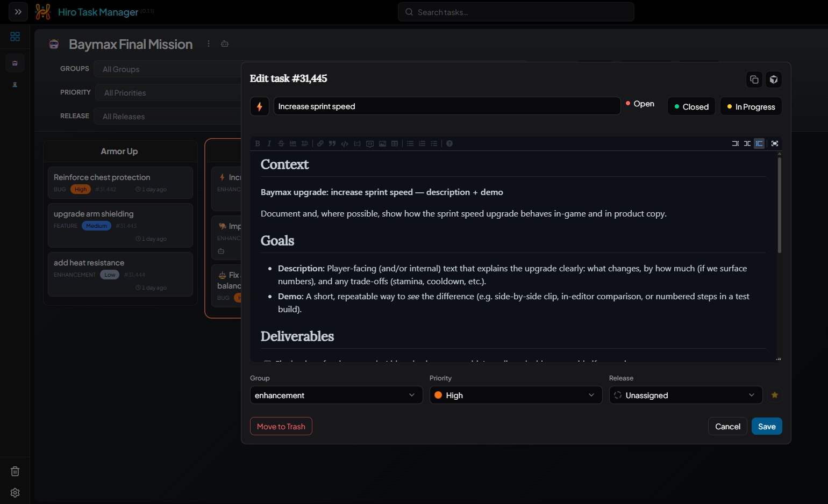
Task: Open the Baymax Final Mission options menu
Action: pos(209,44)
